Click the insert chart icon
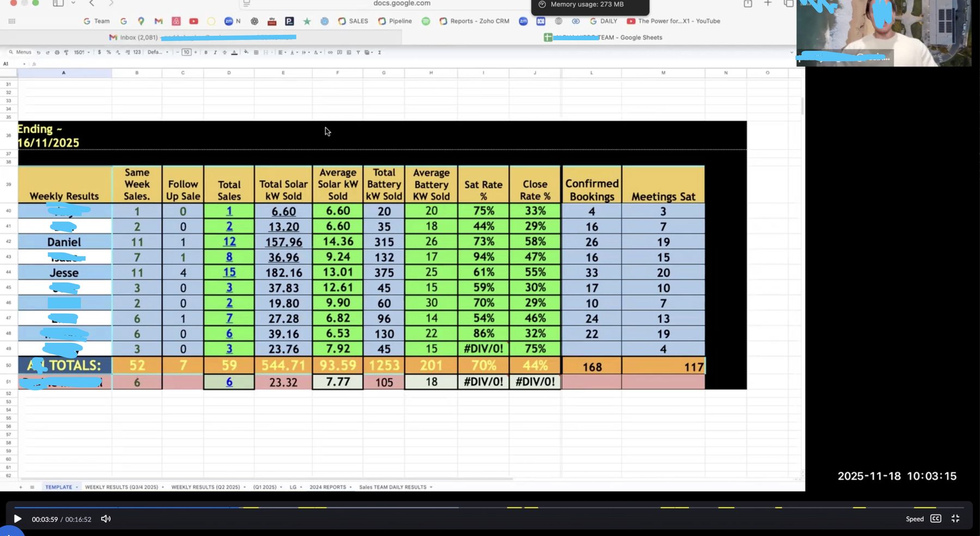 [349, 52]
